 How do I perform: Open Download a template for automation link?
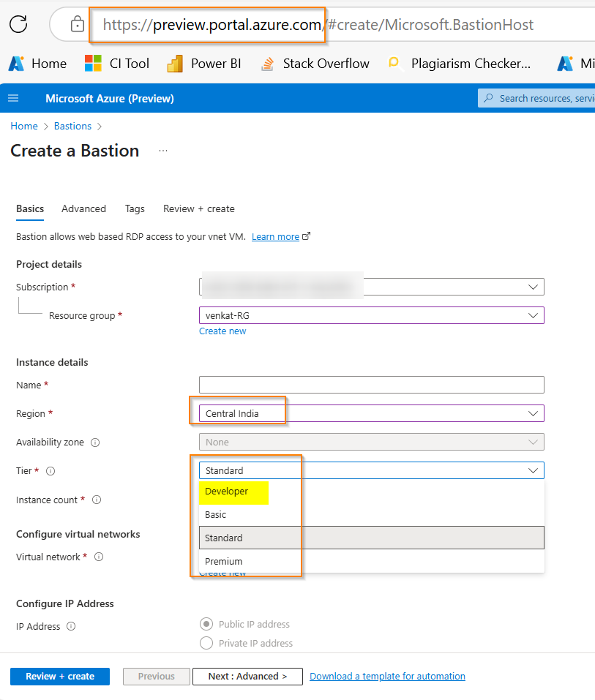[387, 677]
